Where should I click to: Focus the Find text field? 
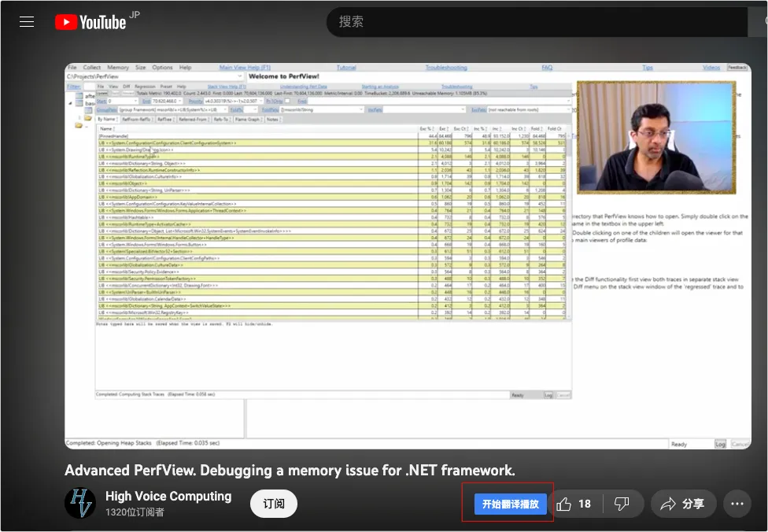click(439, 101)
